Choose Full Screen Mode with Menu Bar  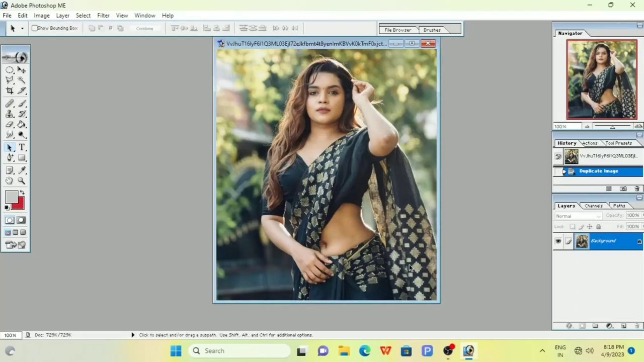coord(15,232)
